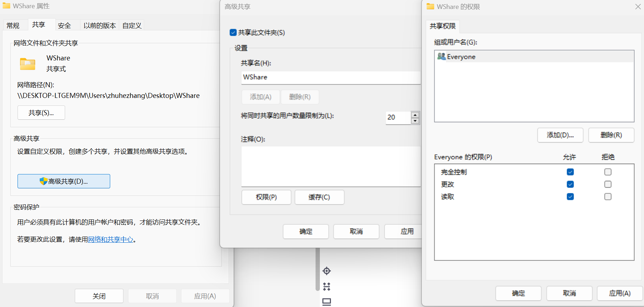The image size is (644, 307).
Task: Click the crosshair target icon below the dialog
Action: point(327,271)
